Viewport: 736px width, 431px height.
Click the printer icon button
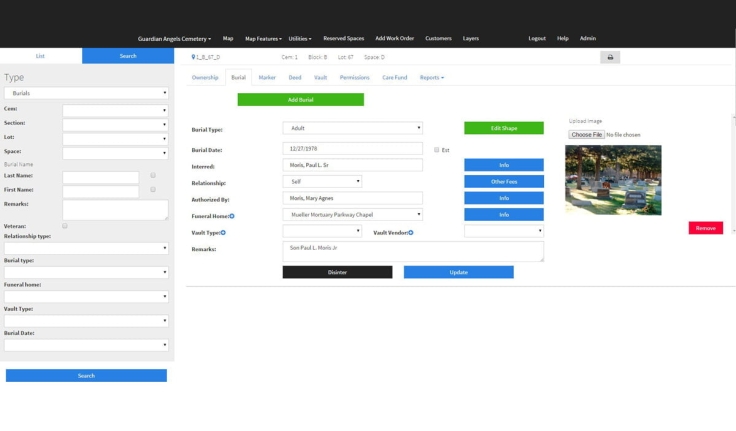coord(609,58)
